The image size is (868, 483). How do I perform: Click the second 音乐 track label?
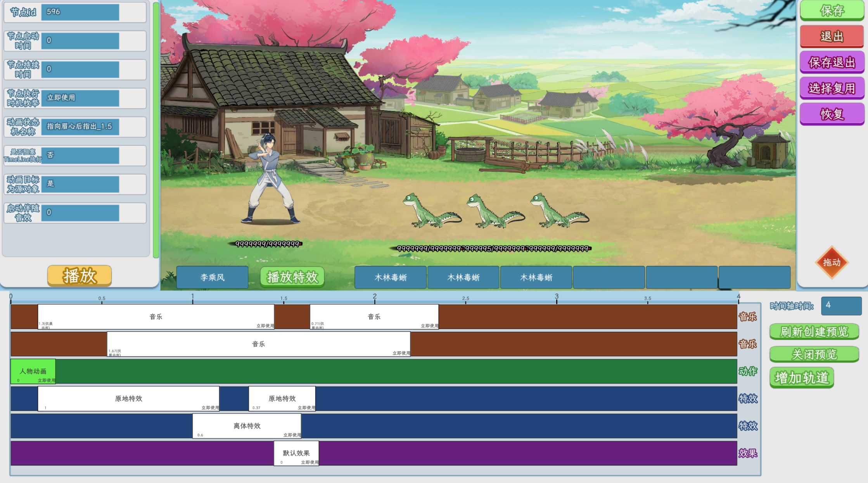click(748, 344)
